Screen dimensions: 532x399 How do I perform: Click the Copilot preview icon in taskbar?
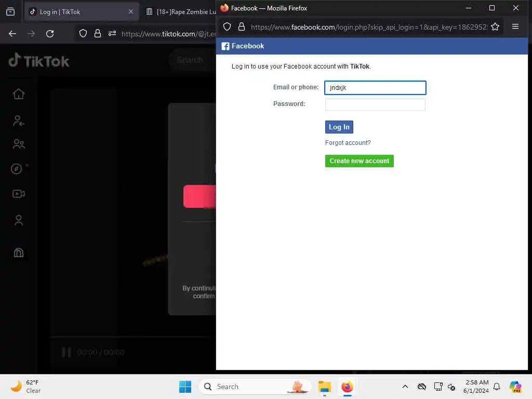tap(515, 387)
